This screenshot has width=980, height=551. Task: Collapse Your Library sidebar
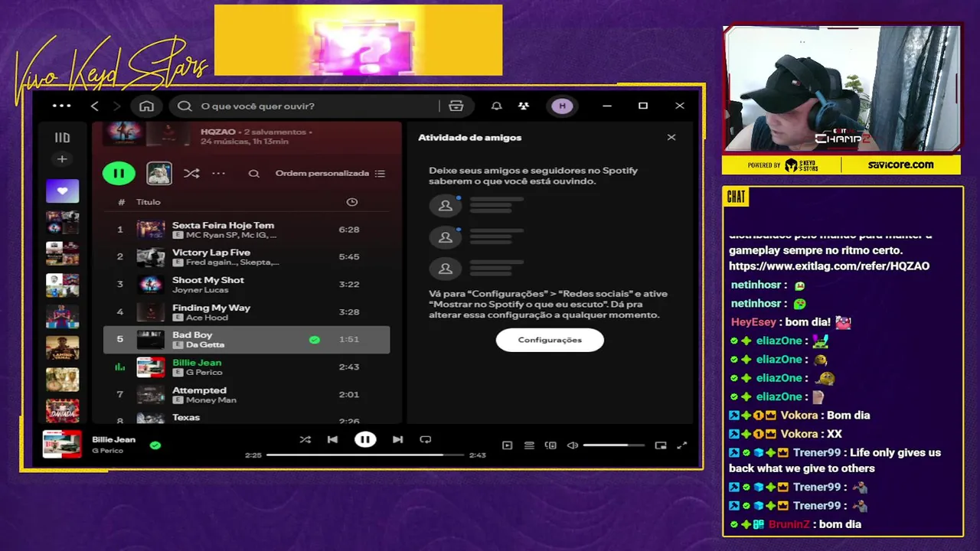[62, 138]
